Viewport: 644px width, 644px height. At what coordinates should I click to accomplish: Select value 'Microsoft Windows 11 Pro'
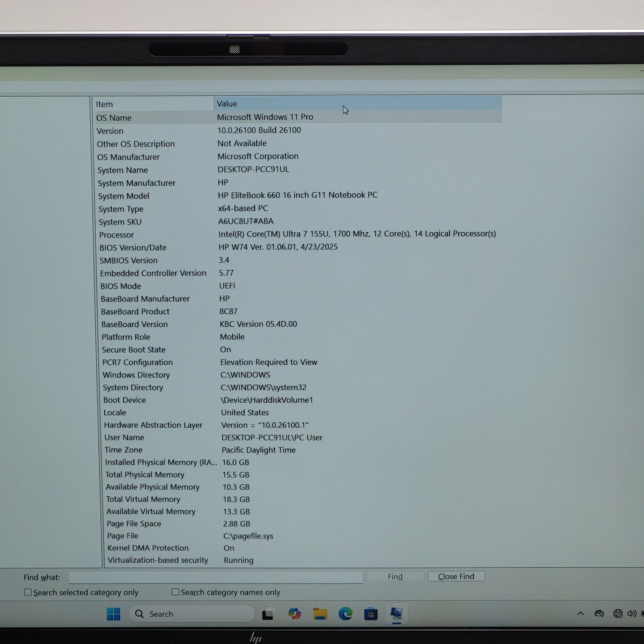265,117
